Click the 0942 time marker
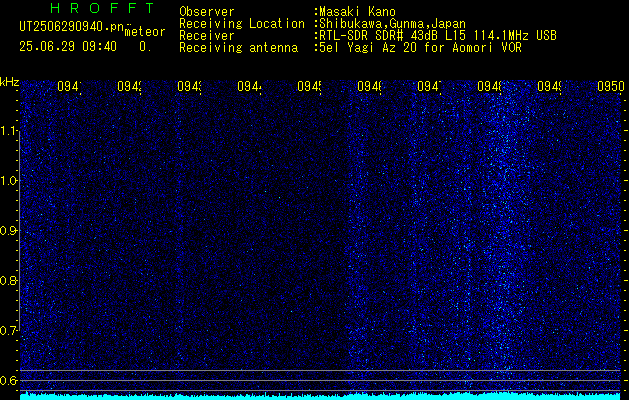The height and width of the screenshot is (400, 629). pos(129,86)
